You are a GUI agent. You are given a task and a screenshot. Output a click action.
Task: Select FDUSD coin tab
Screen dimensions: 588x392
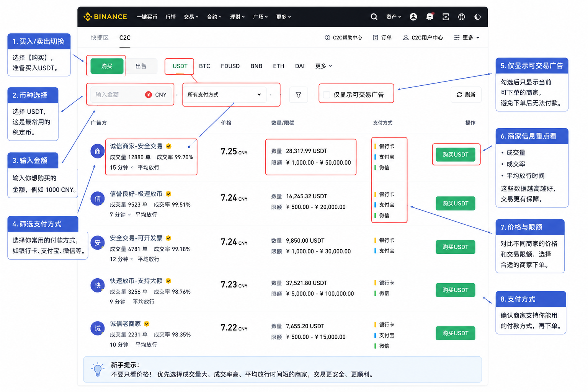tap(230, 66)
